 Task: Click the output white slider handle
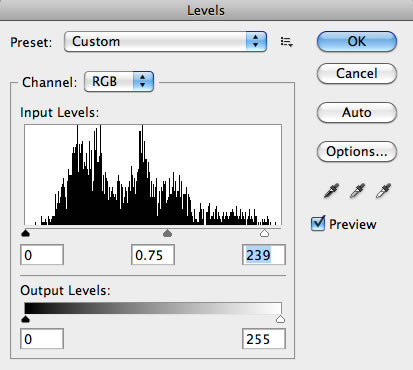(281, 319)
